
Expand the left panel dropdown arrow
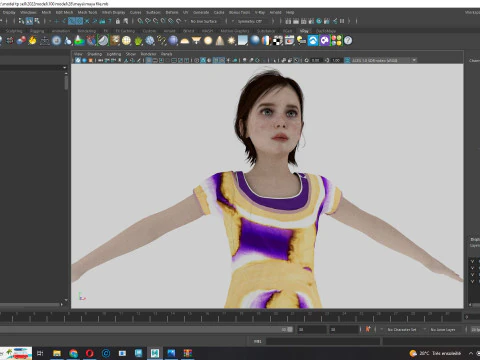coord(65,67)
